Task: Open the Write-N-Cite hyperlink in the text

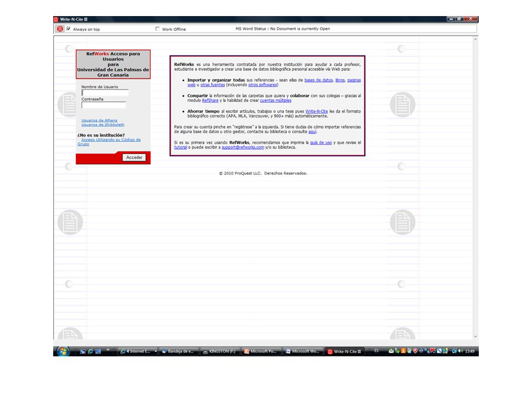Action: click(x=316, y=111)
